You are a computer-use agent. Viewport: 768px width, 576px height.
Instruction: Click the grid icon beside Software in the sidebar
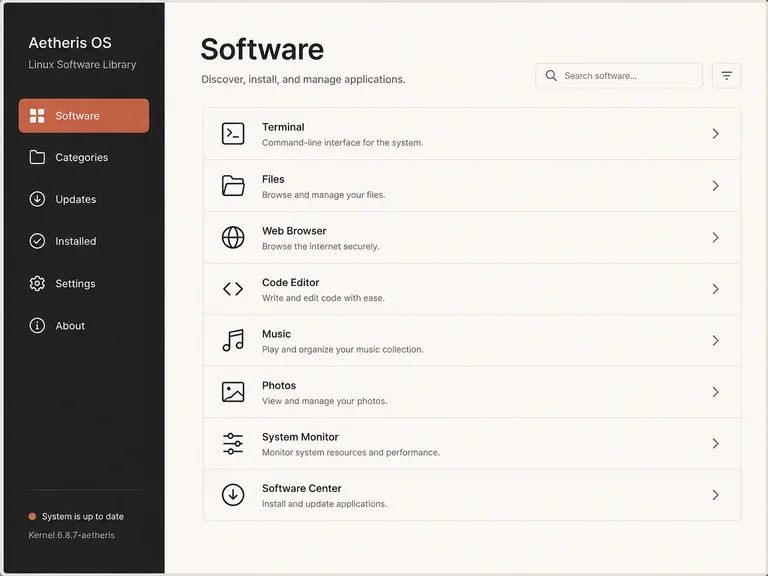click(37, 116)
